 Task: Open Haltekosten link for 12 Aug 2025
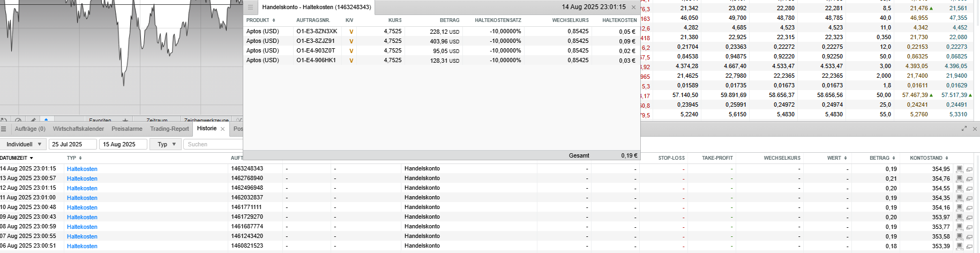point(82,188)
